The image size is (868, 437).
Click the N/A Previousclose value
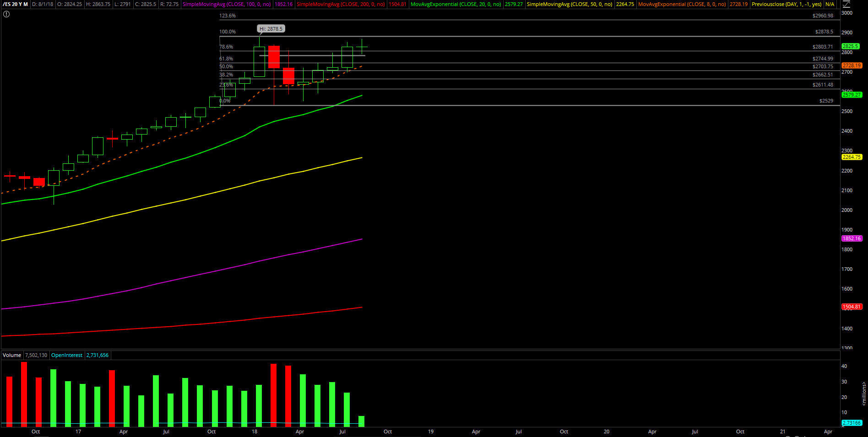(830, 4)
